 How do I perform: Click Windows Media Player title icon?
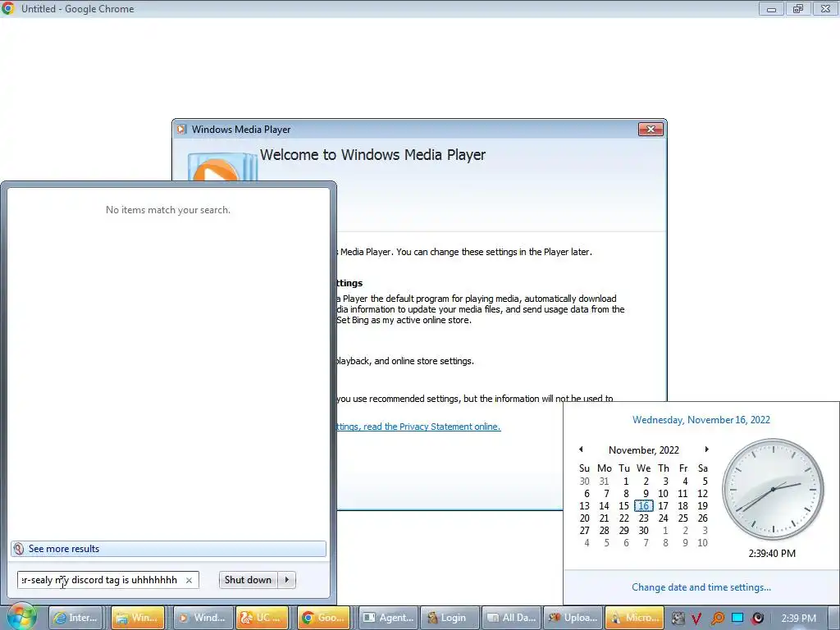[x=181, y=129]
